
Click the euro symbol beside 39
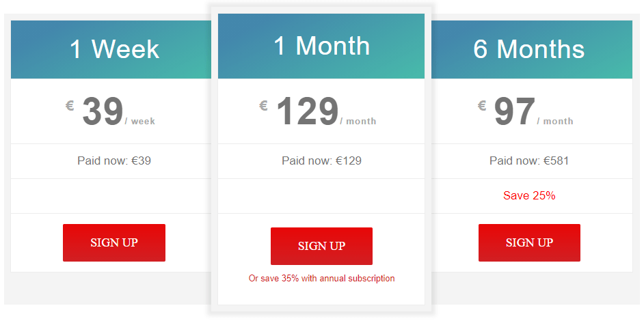coord(70,106)
